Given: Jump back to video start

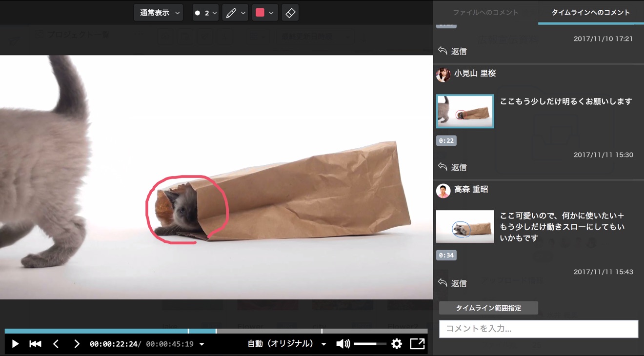Looking at the screenshot, I should pyautogui.click(x=35, y=344).
